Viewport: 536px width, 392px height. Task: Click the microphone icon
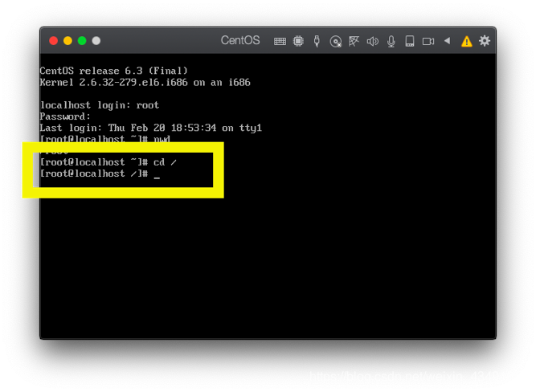point(391,41)
